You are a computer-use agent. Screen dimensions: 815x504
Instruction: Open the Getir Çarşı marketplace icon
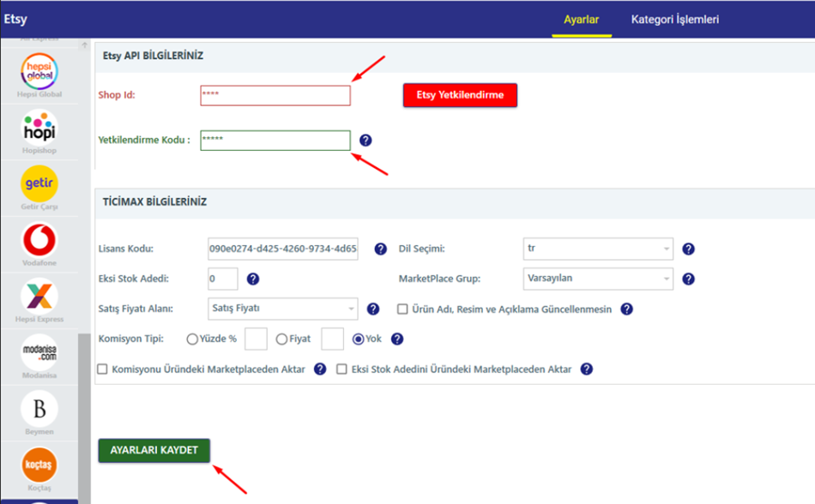tap(39, 183)
